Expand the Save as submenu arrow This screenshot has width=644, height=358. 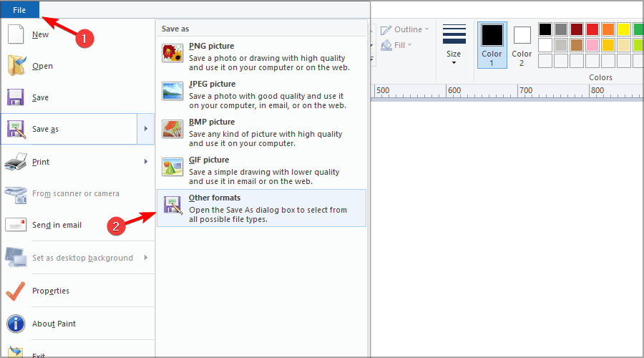tap(146, 129)
